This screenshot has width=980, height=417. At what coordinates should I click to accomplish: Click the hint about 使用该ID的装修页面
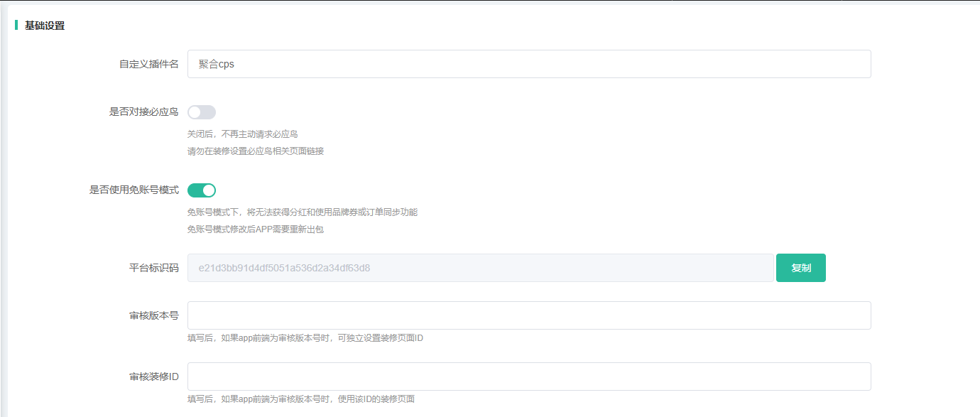pyautogui.click(x=301, y=399)
